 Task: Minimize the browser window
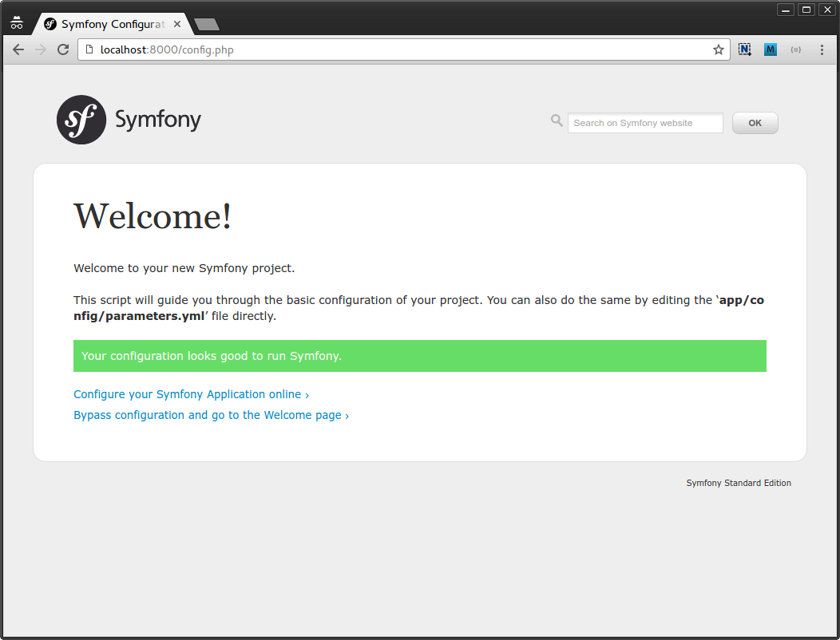coord(786,10)
